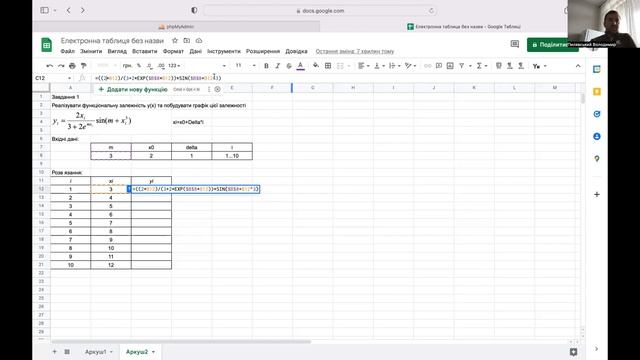The width and height of the screenshot is (640, 360).
Task: Click Додати нову функцію suggestion
Action: (x=133, y=89)
